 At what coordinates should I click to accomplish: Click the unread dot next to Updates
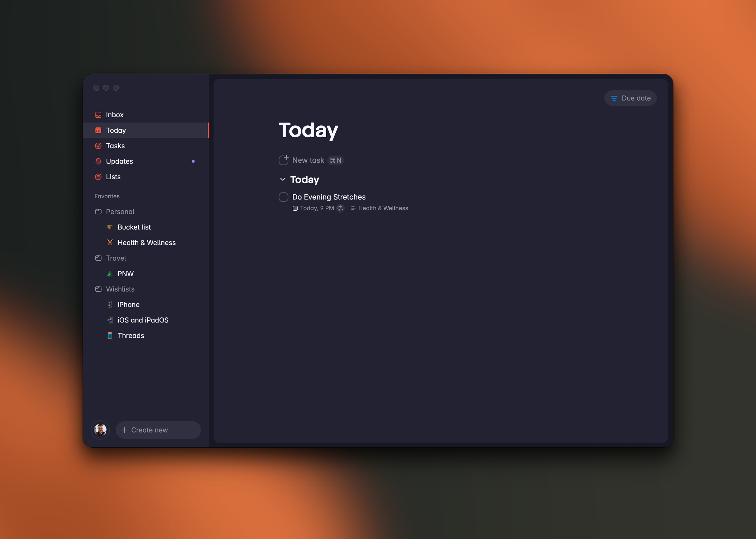(193, 161)
